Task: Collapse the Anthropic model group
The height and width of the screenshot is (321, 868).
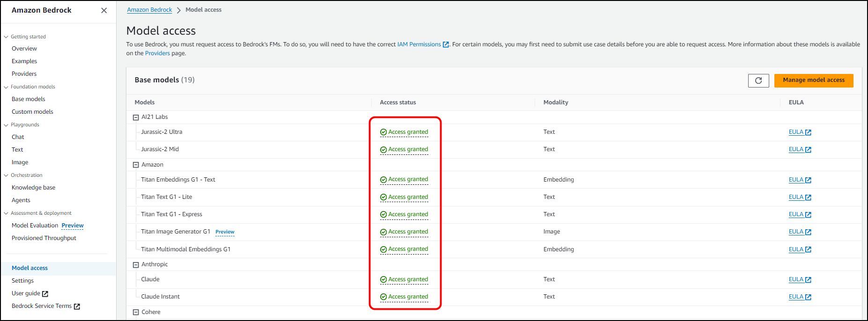Action: click(x=136, y=265)
